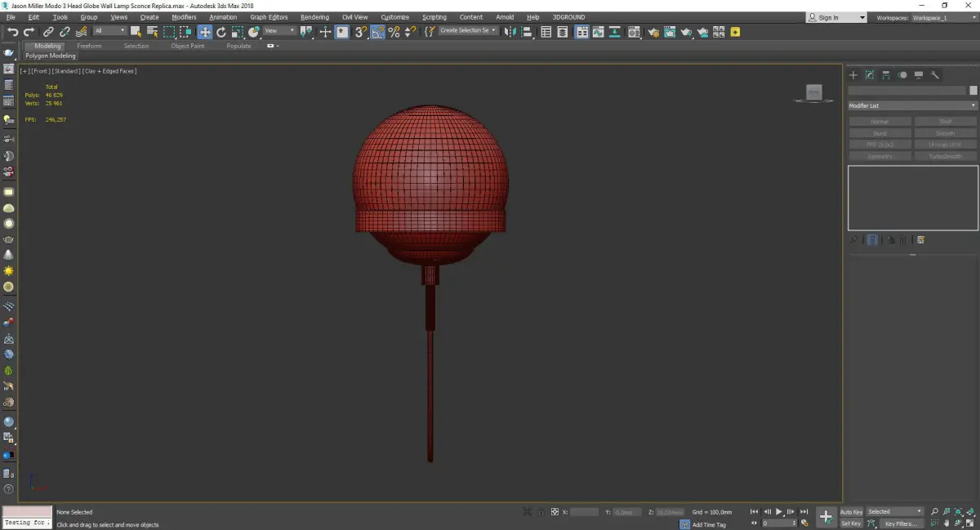Toggle Percent Snap in the toolbar
The width and height of the screenshot is (980, 530).
pyautogui.click(x=394, y=32)
